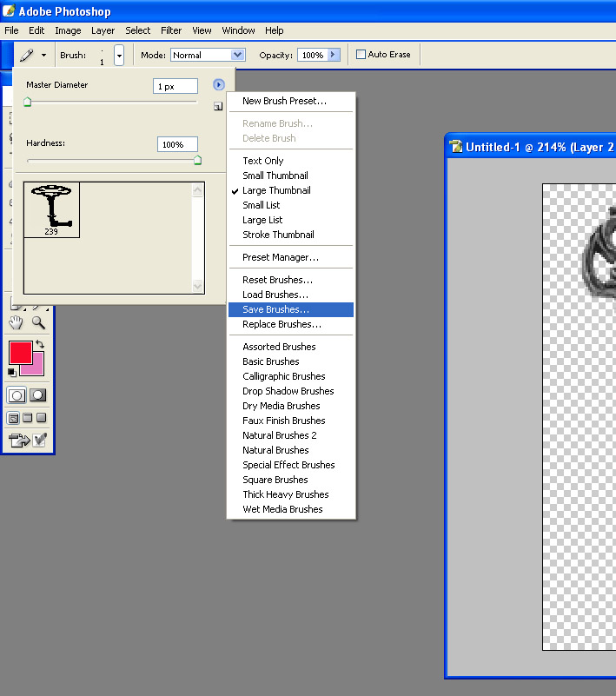
Task: Open the View menu
Action: coord(202,30)
